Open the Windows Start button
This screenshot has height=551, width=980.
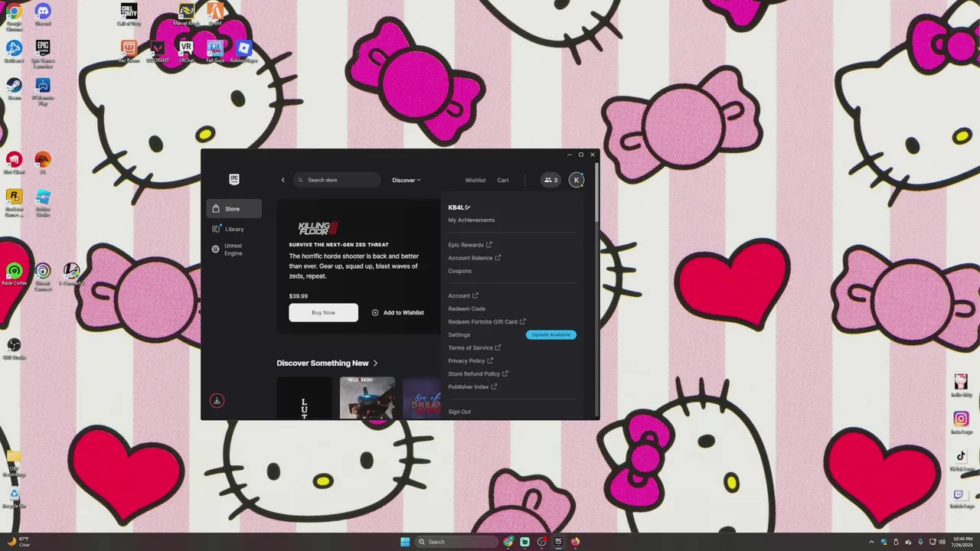click(x=405, y=542)
